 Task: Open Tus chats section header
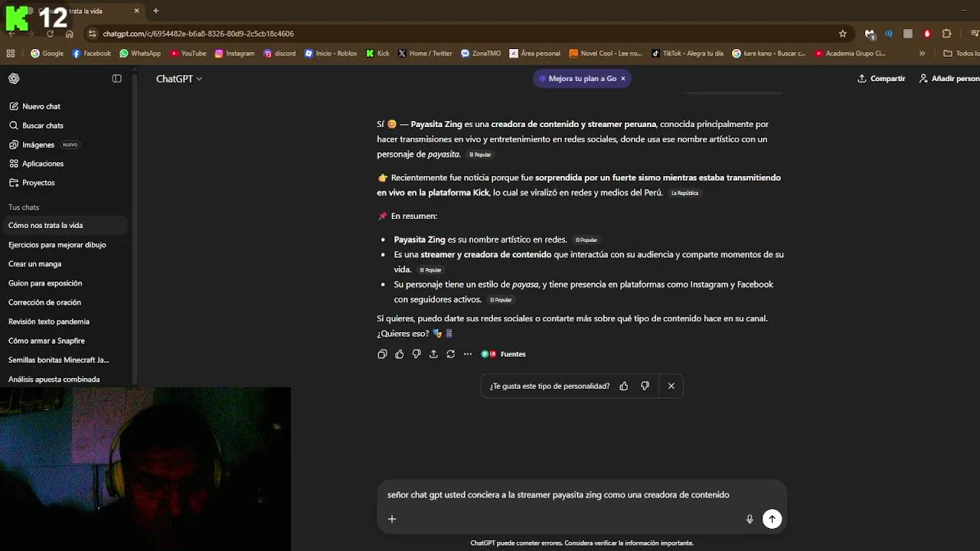(x=24, y=207)
